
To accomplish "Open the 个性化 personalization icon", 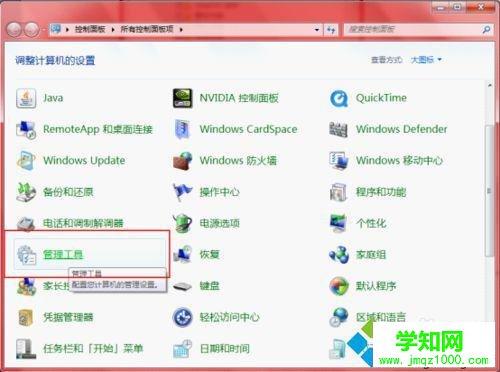I will (339, 223).
